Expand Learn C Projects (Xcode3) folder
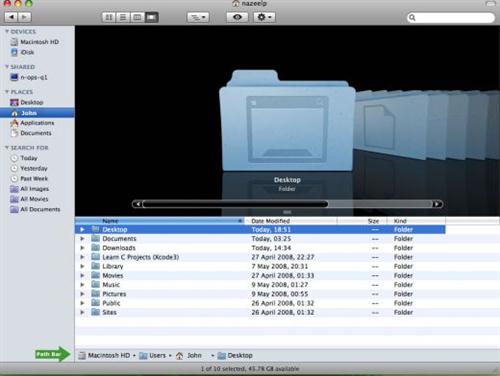 coord(82,257)
